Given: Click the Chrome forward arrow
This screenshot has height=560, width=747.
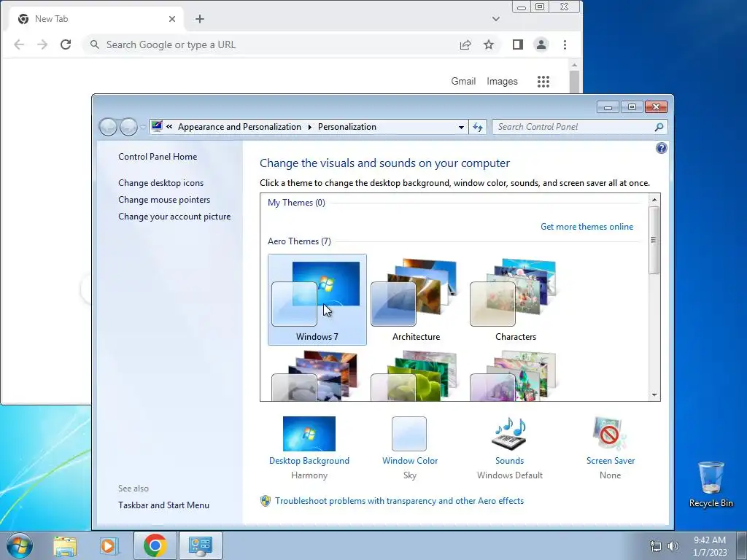Looking at the screenshot, I should click(42, 44).
